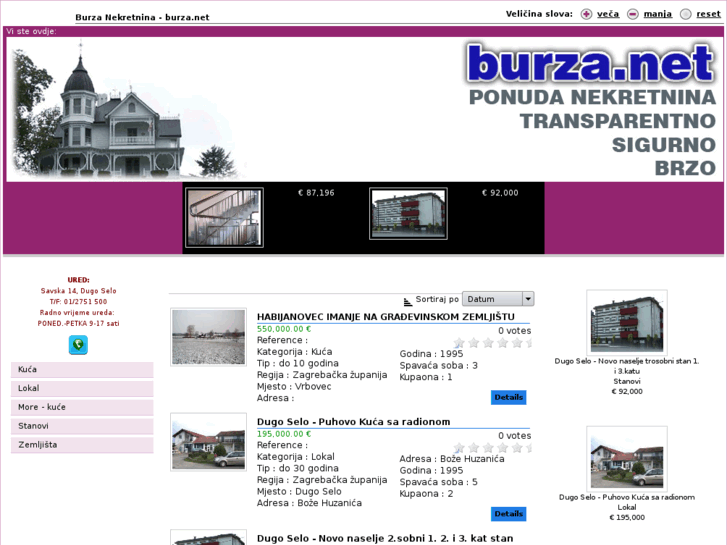Click apartment building thumbnail in black banner
This screenshot has width=727, height=545.
(408, 214)
